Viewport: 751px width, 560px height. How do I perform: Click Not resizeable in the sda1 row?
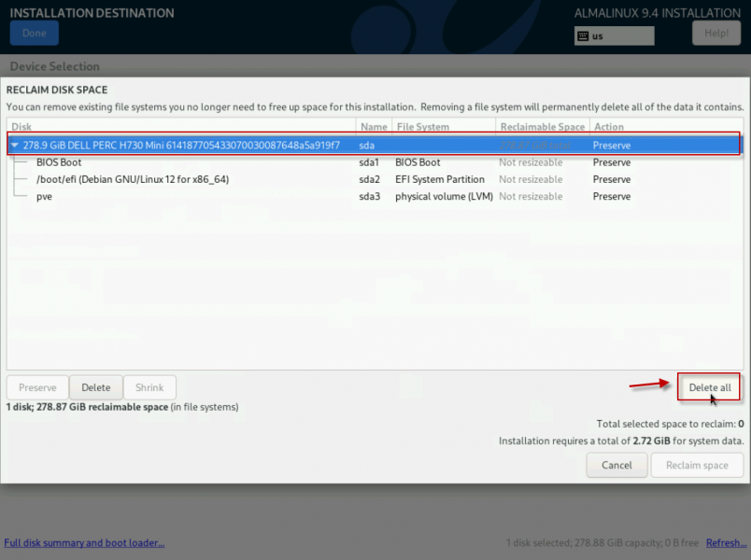(531, 162)
